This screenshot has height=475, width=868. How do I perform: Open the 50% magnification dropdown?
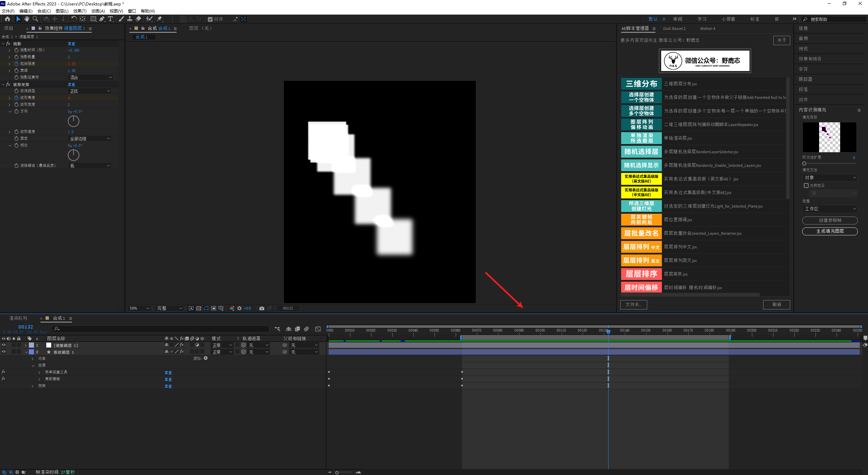[x=139, y=308]
